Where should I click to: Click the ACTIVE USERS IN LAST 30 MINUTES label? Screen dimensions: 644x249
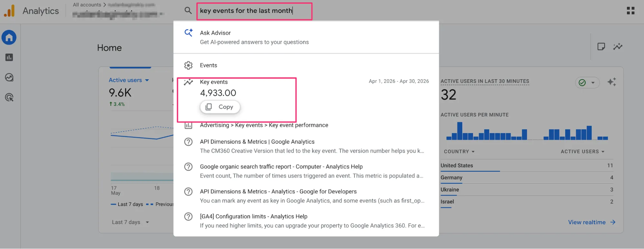pyautogui.click(x=485, y=81)
